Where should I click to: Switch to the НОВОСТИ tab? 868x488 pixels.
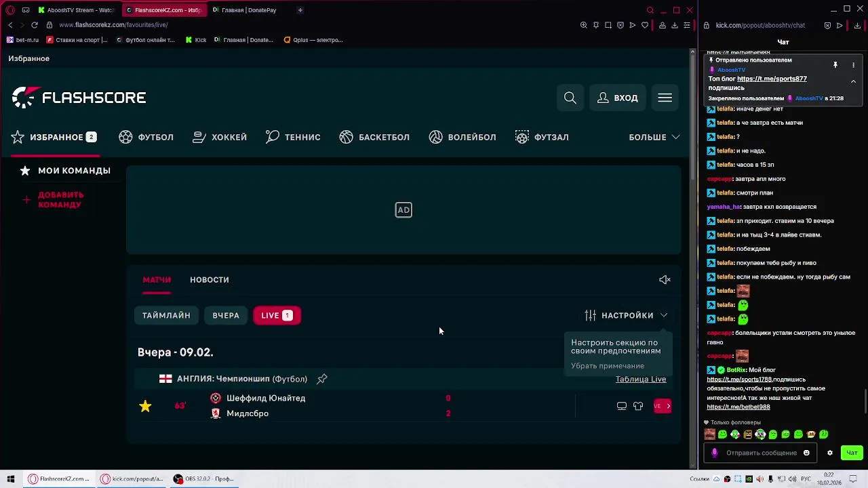[210, 280]
